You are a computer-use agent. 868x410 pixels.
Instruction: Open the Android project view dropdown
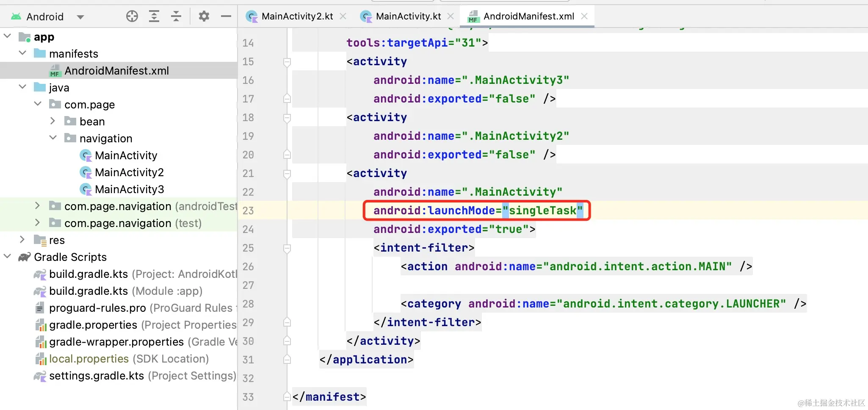(80, 17)
